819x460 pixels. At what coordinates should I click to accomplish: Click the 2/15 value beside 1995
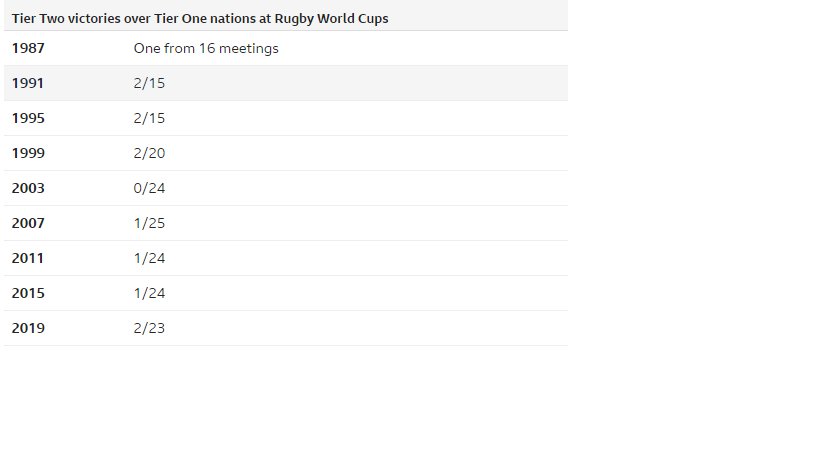[149, 118]
